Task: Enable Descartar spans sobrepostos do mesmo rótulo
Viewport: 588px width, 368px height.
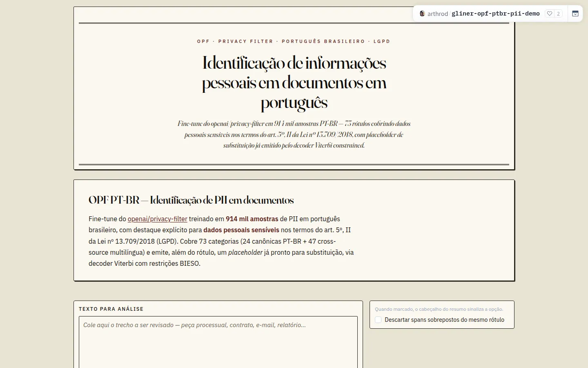Action: pos(378,320)
